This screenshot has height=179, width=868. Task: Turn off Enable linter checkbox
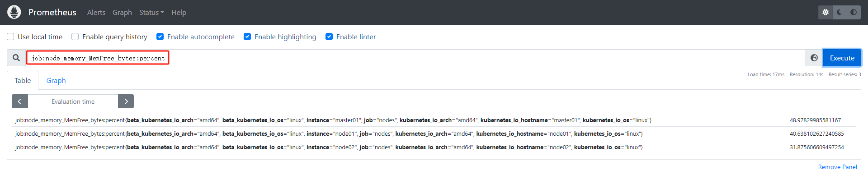329,37
